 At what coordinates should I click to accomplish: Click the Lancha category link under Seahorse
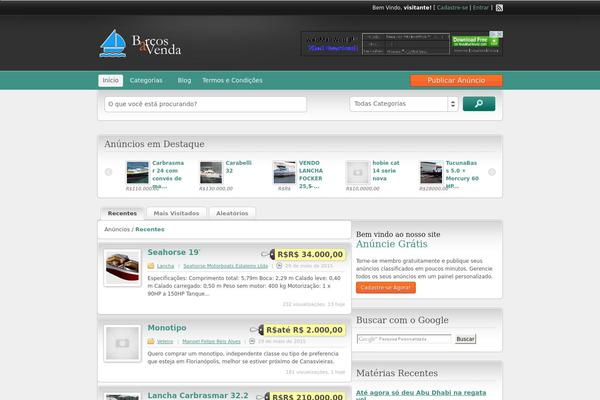(x=165, y=266)
